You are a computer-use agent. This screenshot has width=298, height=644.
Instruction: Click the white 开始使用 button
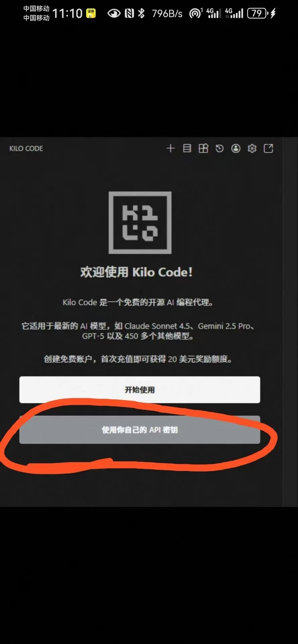pyautogui.click(x=140, y=389)
